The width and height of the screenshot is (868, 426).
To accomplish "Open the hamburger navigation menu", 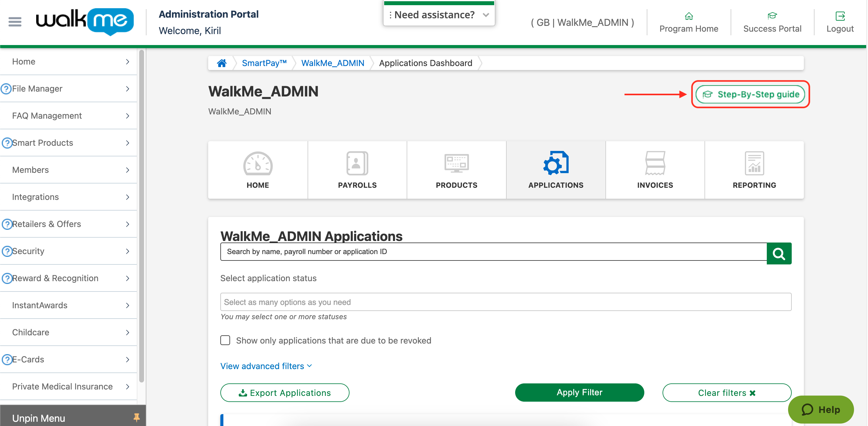I will pyautogui.click(x=15, y=22).
